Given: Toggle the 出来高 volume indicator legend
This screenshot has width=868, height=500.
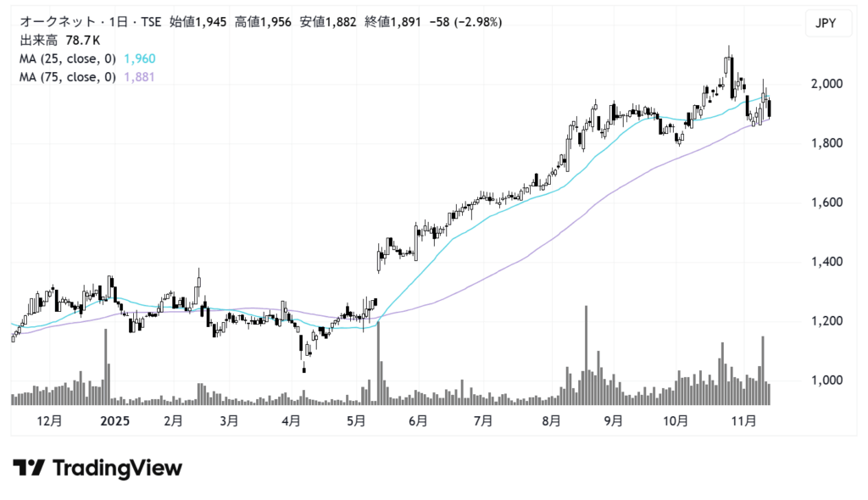Looking at the screenshot, I should pos(38,40).
